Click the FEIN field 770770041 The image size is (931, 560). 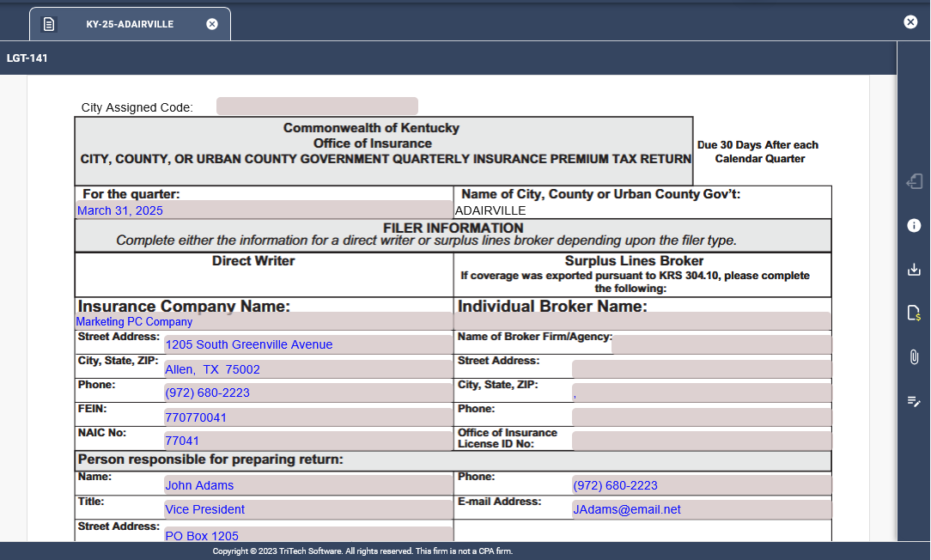(x=308, y=417)
